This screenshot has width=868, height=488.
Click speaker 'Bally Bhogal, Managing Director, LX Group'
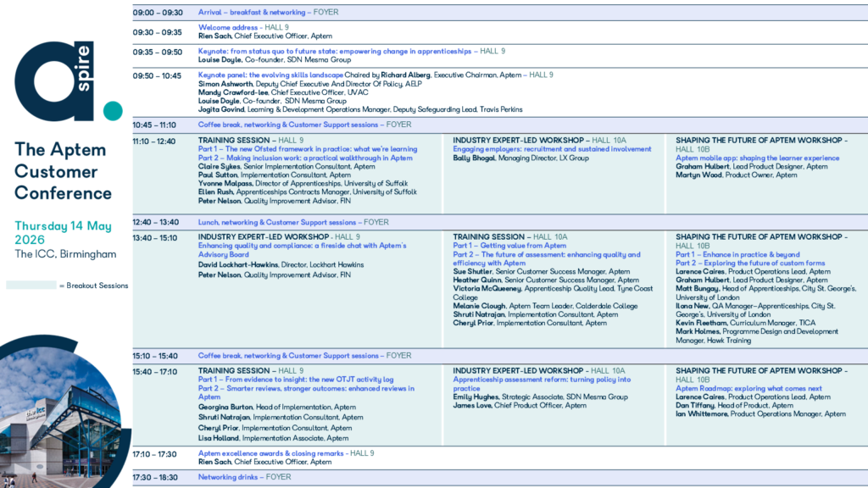coord(520,158)
